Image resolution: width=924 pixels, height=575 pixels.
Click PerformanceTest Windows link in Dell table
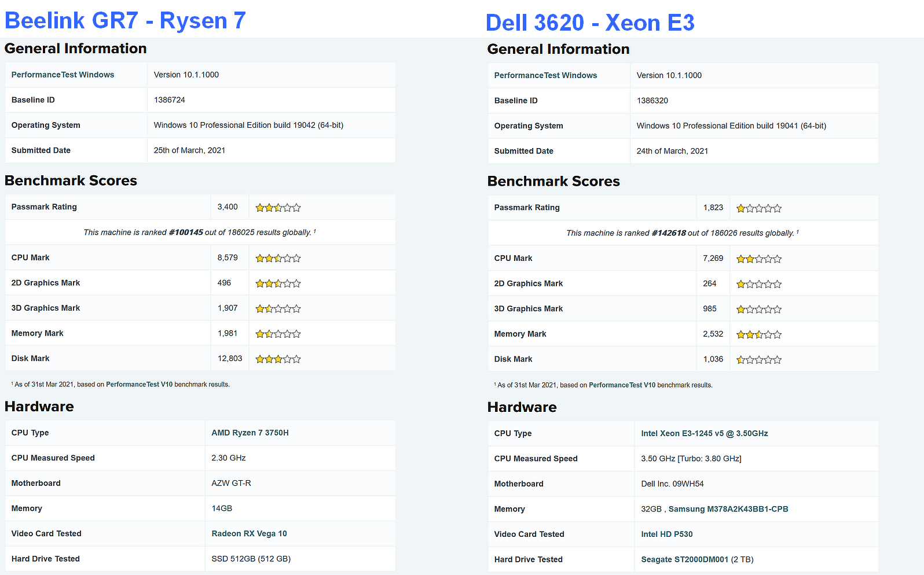[545, 75]
